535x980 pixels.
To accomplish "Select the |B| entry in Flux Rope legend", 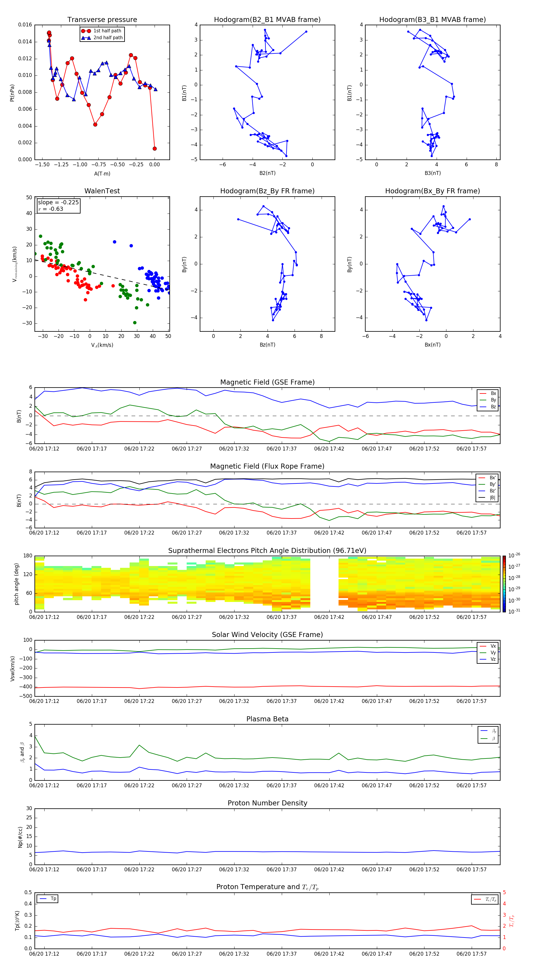I will pyautogui.click(x=487, y=498).
